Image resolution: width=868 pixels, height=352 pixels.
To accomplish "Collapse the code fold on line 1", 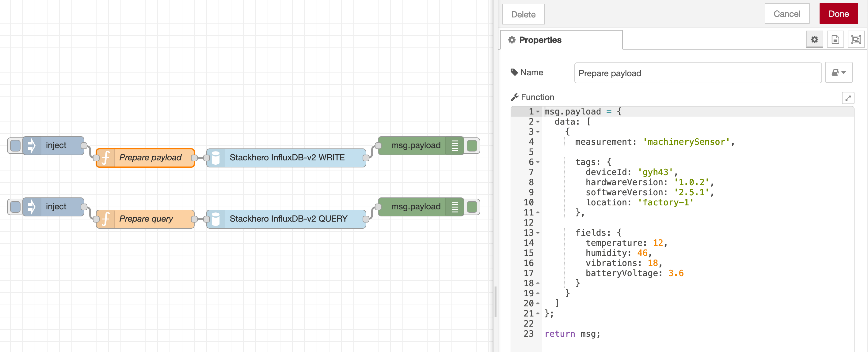I will click(538, 111).
